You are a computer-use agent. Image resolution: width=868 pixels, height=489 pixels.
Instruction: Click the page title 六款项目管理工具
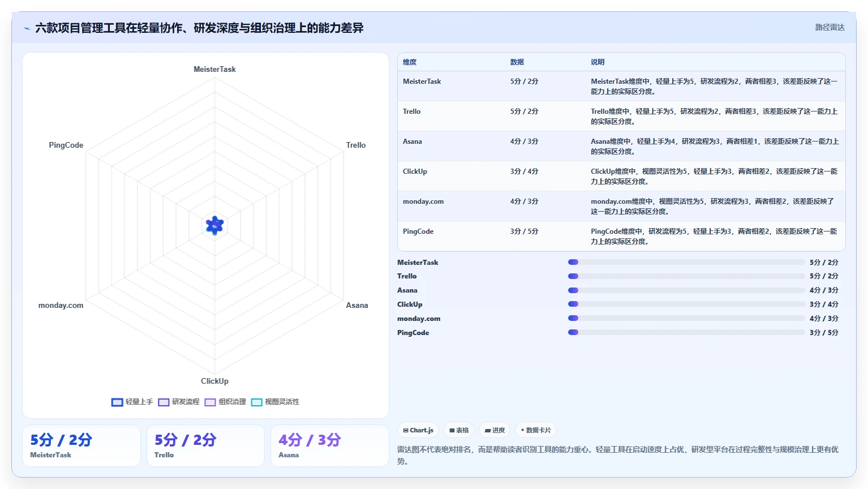click(199, 28)
